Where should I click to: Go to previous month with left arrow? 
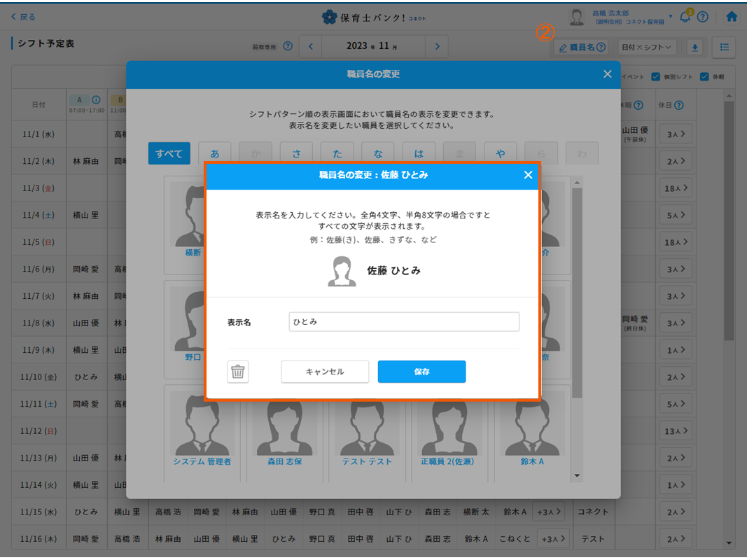click(311, 47)
